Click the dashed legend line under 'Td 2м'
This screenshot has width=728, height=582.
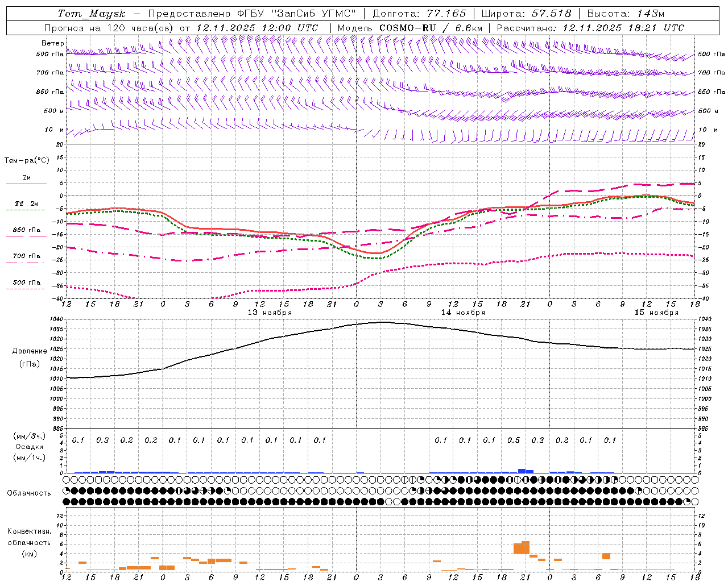point(26,210)
